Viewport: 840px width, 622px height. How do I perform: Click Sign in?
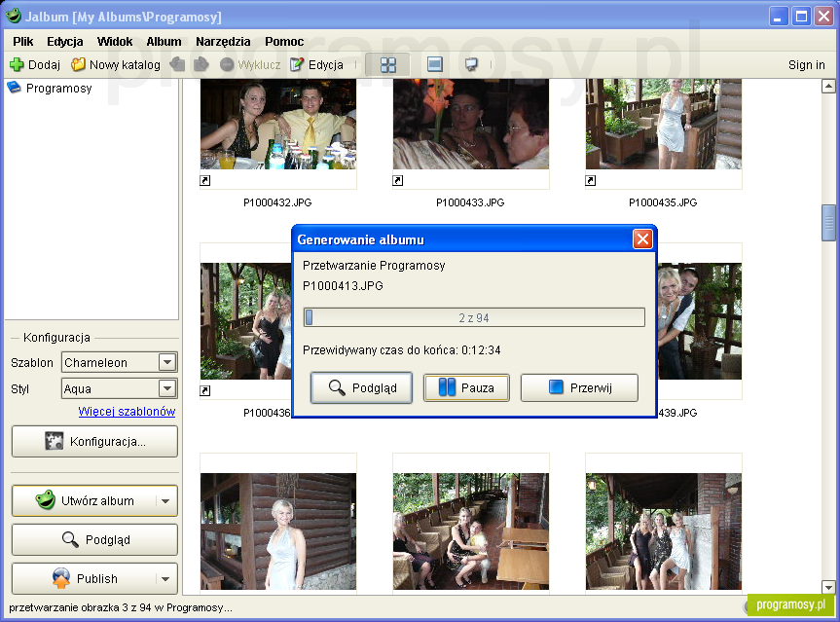click(x=806, y=65)
